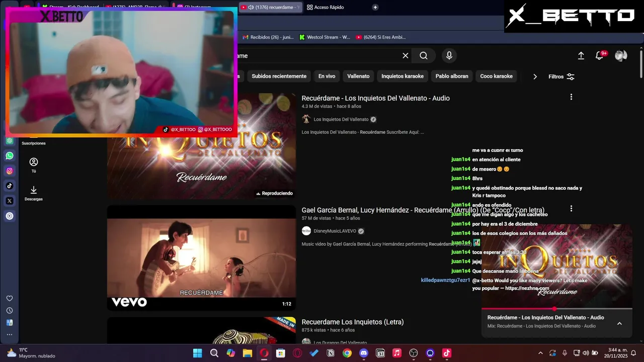The height and width of the screenshot is (362, 644).
Task: Select the Coco karaoke chip
Action: (x=497, y=76)
